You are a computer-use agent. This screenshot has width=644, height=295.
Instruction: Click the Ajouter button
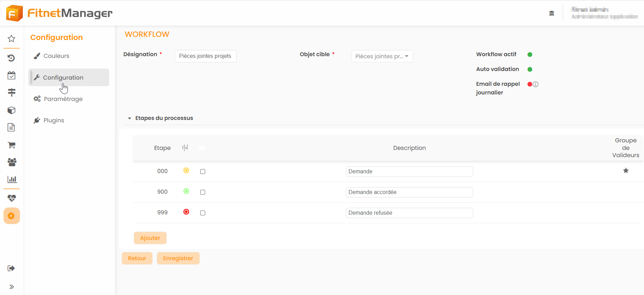150,238
